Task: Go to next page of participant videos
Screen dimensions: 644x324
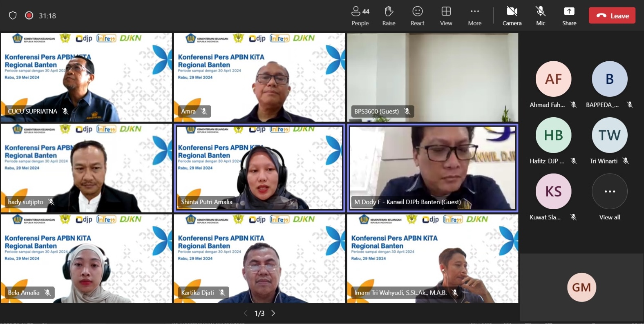Action: tap(273, 313)
